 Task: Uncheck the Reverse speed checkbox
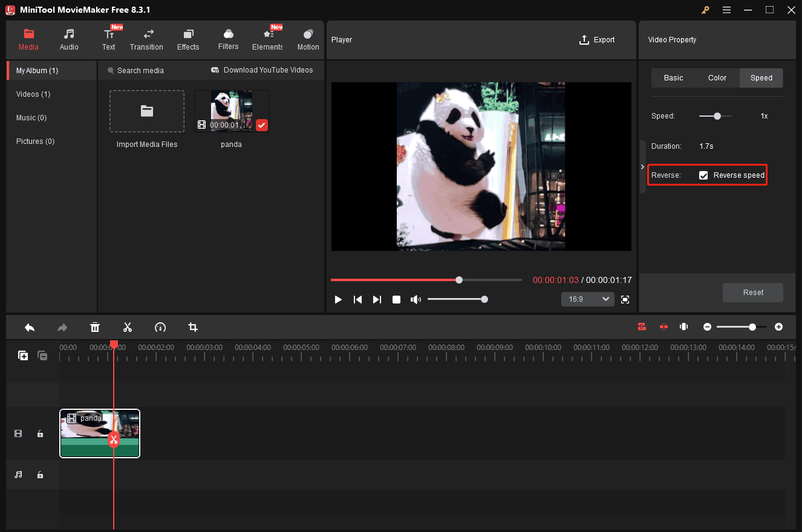pyautogui.click(x=703, y=175)
